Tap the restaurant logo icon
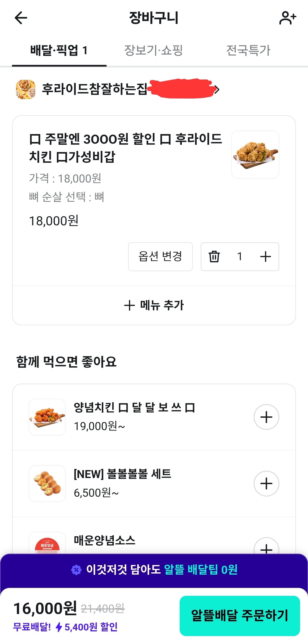The height and width of the screenshot is (644, 308). tap(26, 90)
